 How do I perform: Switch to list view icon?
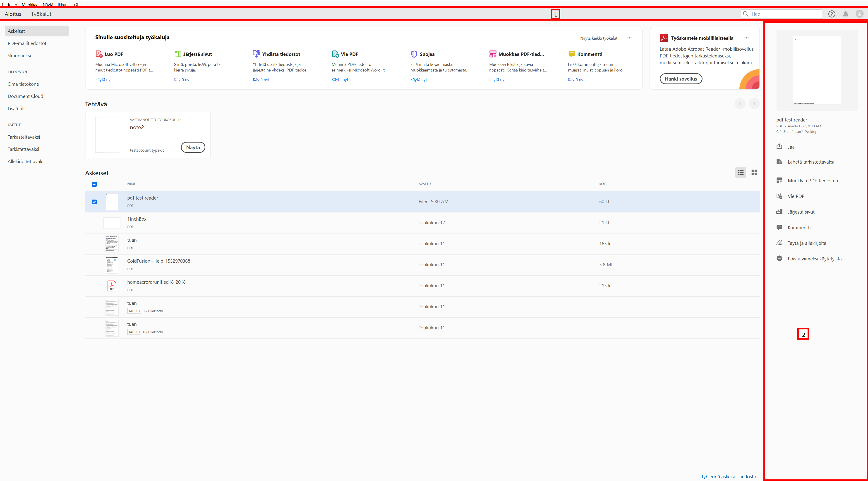click(x=740, y=172)
